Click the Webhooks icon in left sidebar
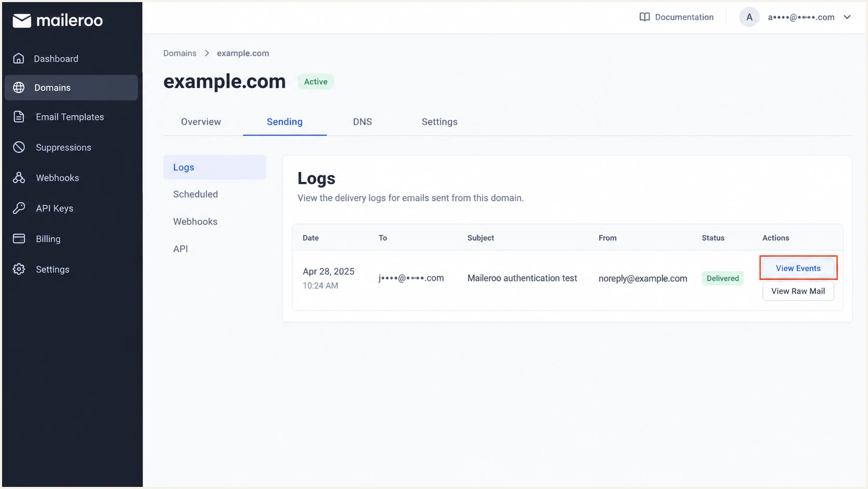The height and width of the screenshot is (489, 868). point(19,178)
